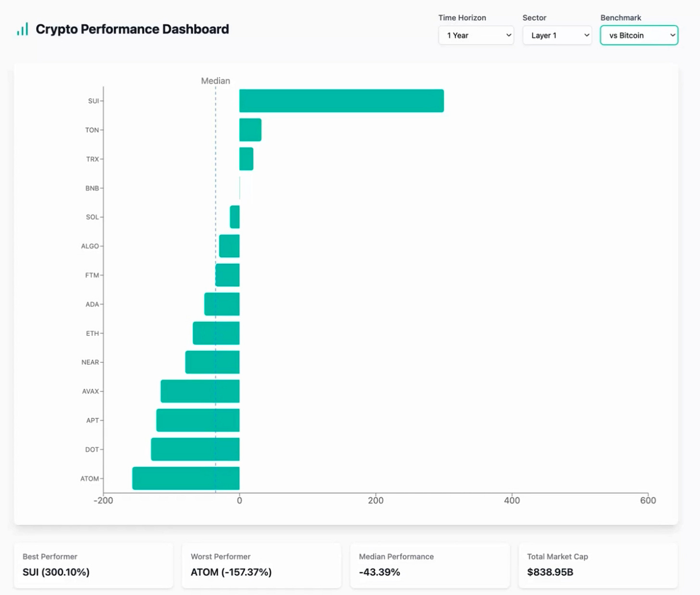Select the ALGO bar in chart

pos(229,246)
